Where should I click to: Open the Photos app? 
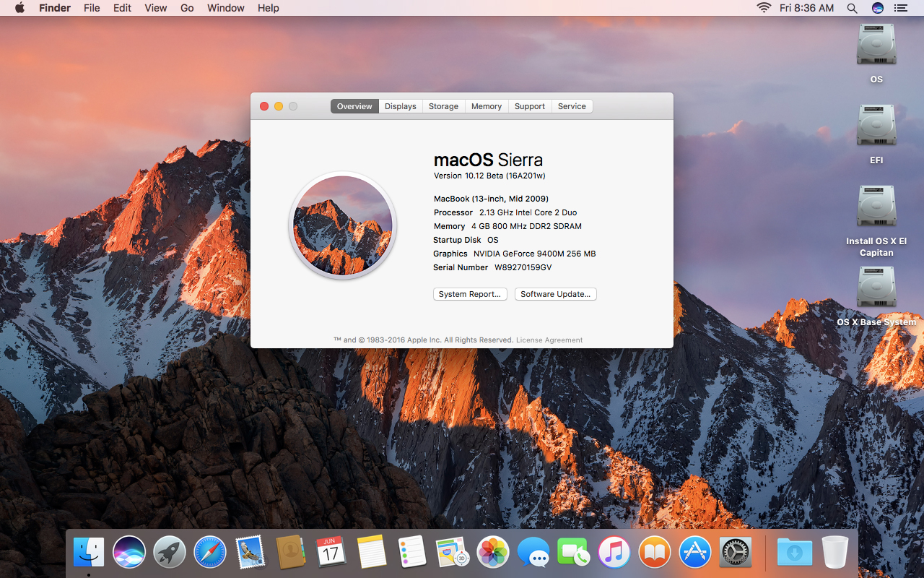point(492,552)
